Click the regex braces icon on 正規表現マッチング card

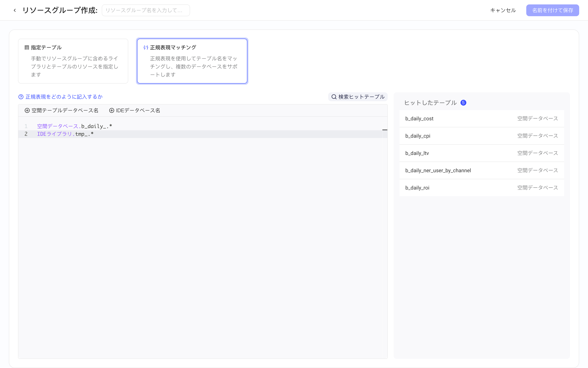146,47
